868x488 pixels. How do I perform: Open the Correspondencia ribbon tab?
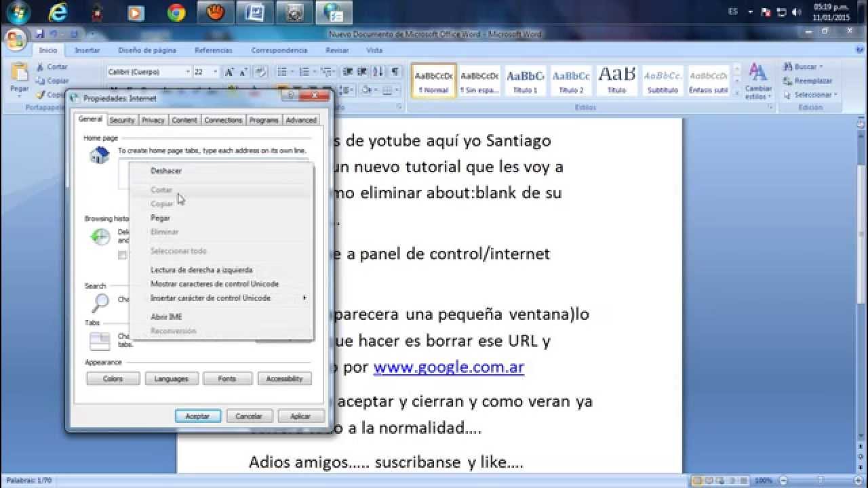coord(279,50)
